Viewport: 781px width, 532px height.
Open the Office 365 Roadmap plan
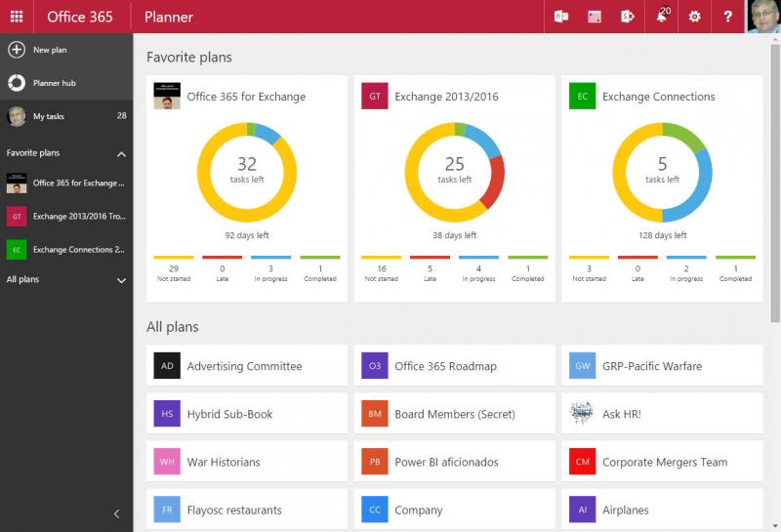click(454, 366)
